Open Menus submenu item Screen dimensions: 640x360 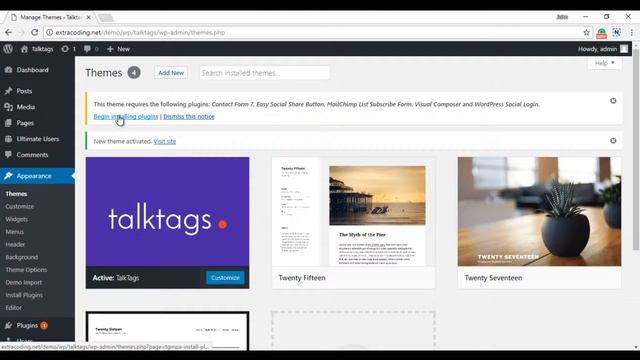point(15,232)
